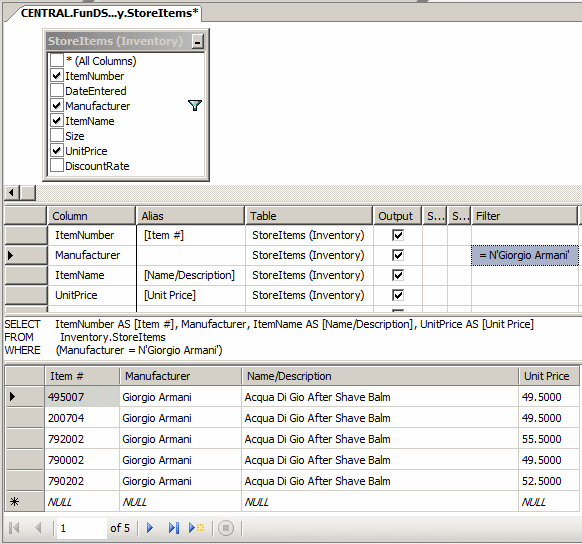Click the Filter header in criteria grid
The image size is (582, 544).
524,216
